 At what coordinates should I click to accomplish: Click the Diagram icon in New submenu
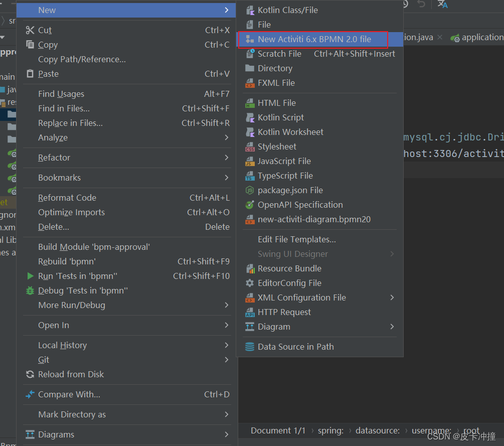[x=250, y=327]
